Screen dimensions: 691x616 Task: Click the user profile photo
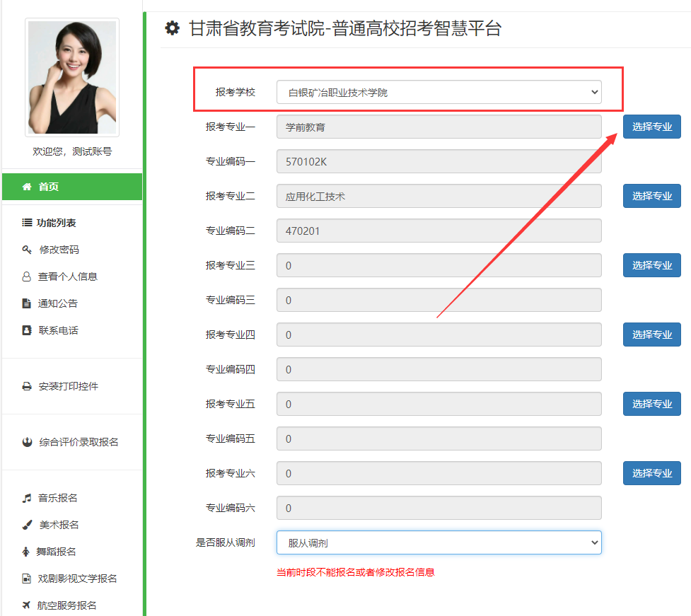[72, 78]
